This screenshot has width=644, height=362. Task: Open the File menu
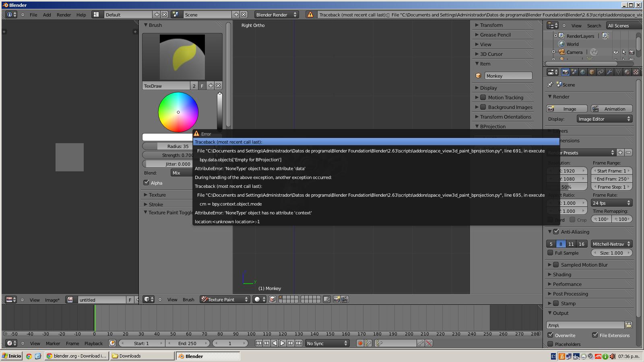[x=33, y=14]
